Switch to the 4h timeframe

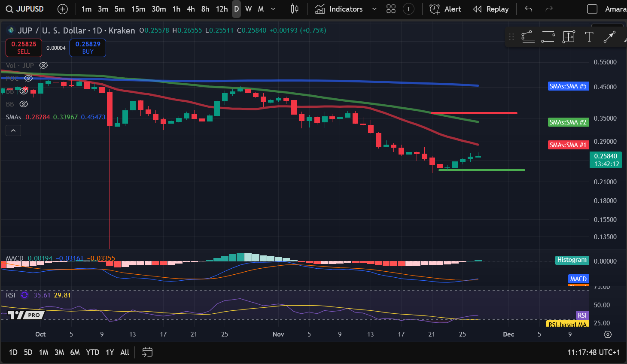pos(191,9)
